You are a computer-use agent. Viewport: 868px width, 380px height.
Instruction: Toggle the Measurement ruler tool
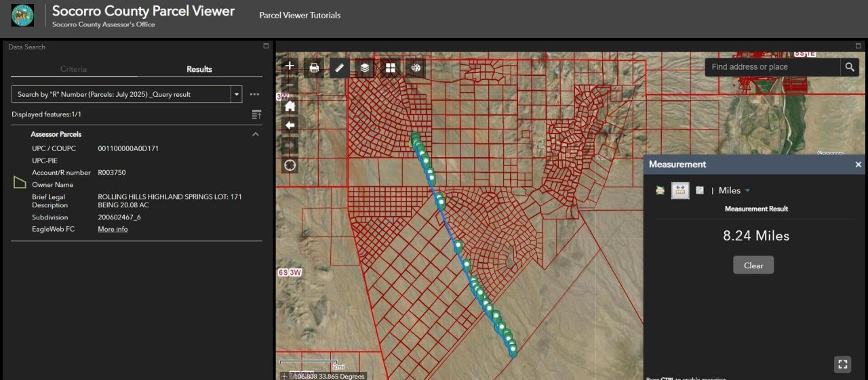[x=340, y=68]
